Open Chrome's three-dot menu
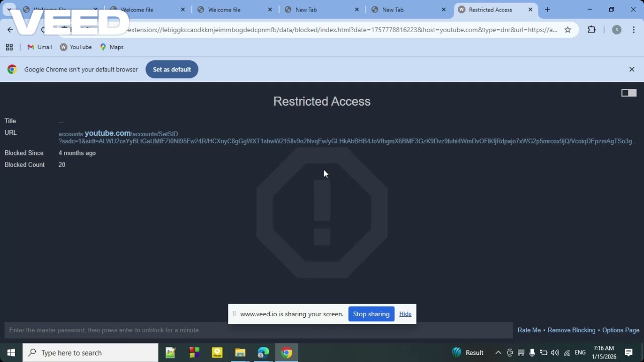 coord(634,30)
